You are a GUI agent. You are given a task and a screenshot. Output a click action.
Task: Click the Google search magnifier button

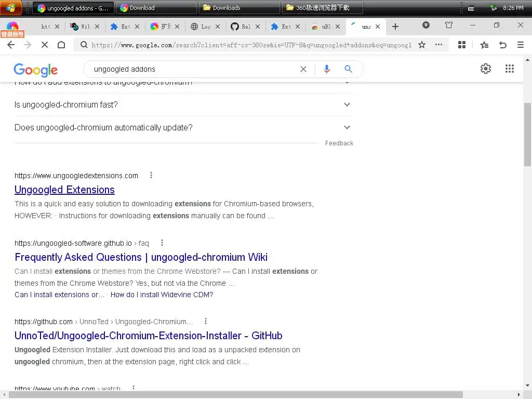coord(348,69)
